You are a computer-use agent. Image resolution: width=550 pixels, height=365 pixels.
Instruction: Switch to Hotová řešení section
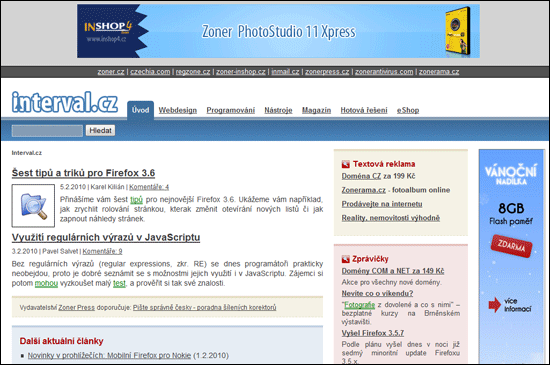(x=364, y=110)
